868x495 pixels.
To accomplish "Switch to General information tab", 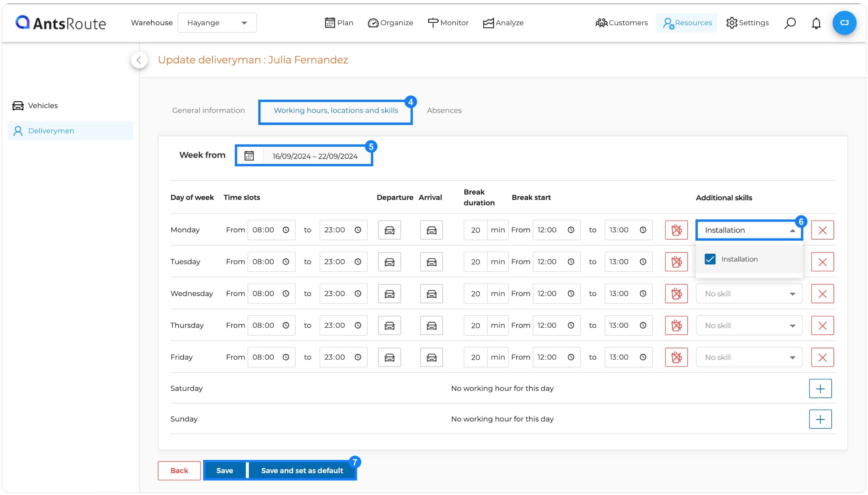I will (209, 110).
